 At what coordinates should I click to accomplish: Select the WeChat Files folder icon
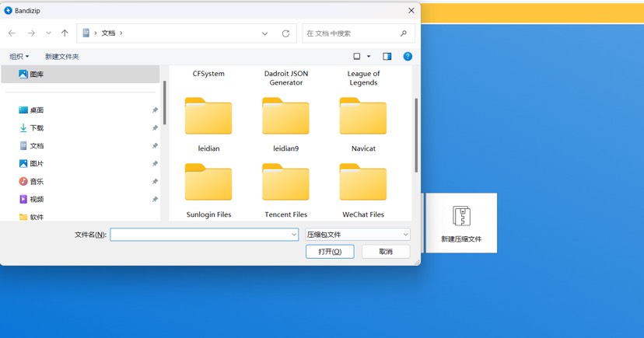pos(363,182)
